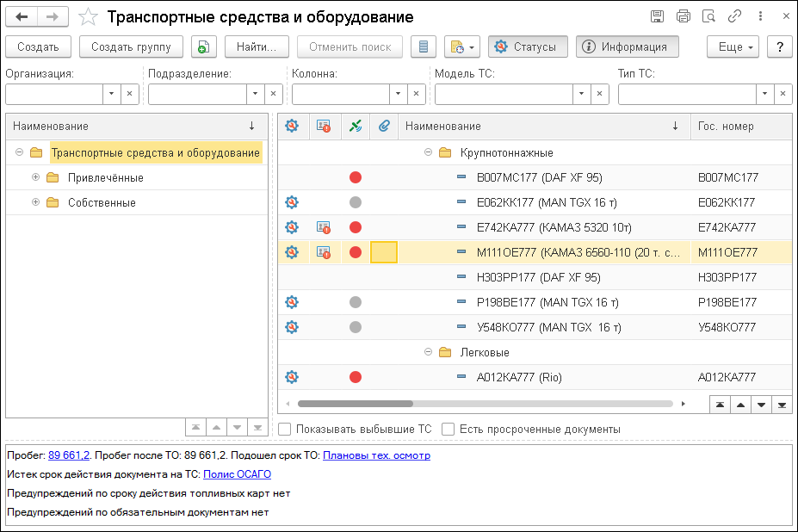Click the Создать button
798x532 pixels.
(x=38, y=46)
